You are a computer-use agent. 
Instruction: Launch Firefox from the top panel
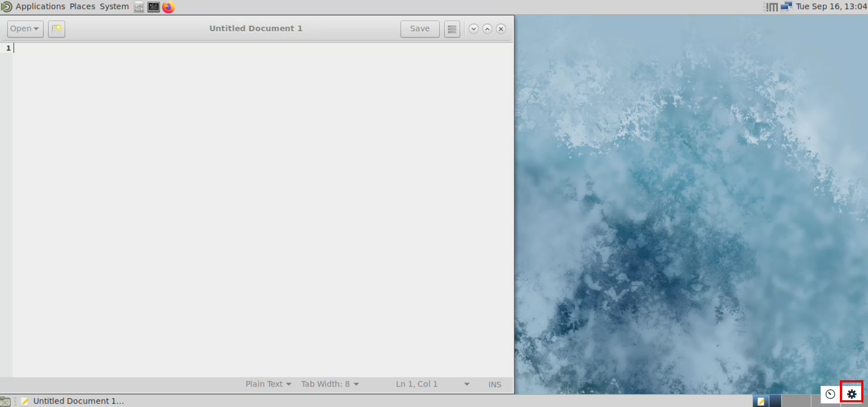(168, 7)
